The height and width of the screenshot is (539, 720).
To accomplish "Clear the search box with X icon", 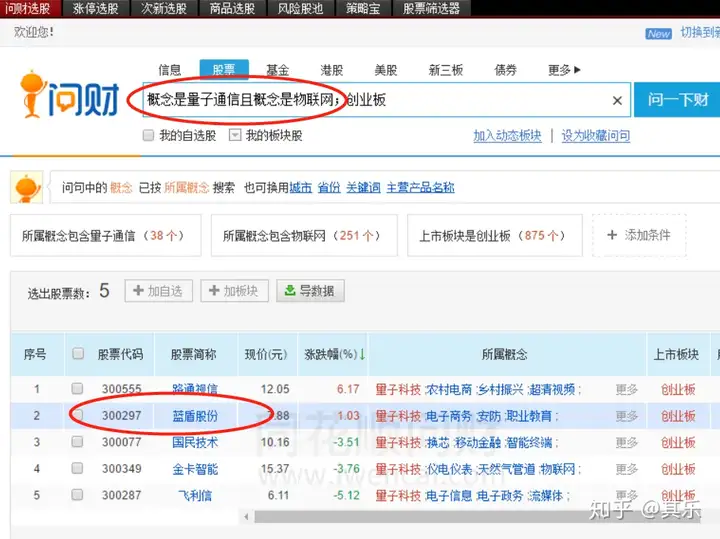I will [x=617, y=101].
